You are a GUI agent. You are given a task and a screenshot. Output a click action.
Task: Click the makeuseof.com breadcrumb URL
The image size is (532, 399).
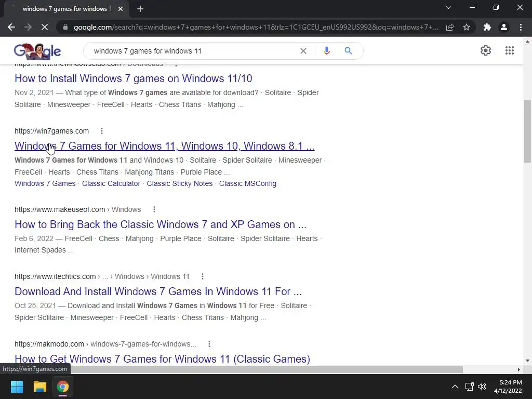tap(78, 210)
